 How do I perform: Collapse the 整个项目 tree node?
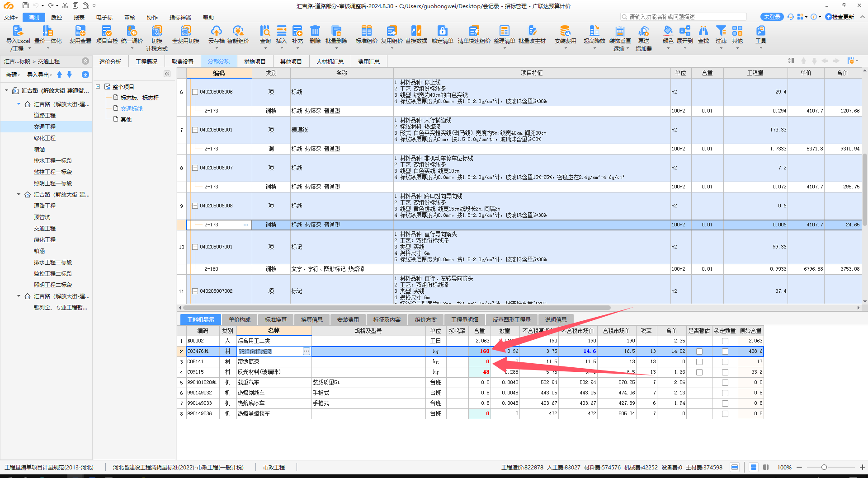98,86
